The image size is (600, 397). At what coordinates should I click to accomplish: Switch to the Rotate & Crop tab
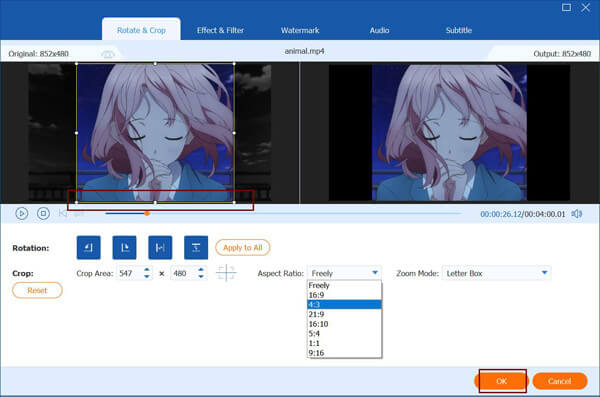tap(141, 30)
